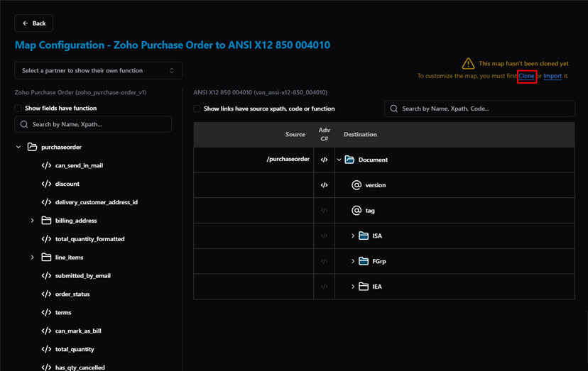
Task: Click the source search by Name, Xpath field
Action: click(93, 124)
